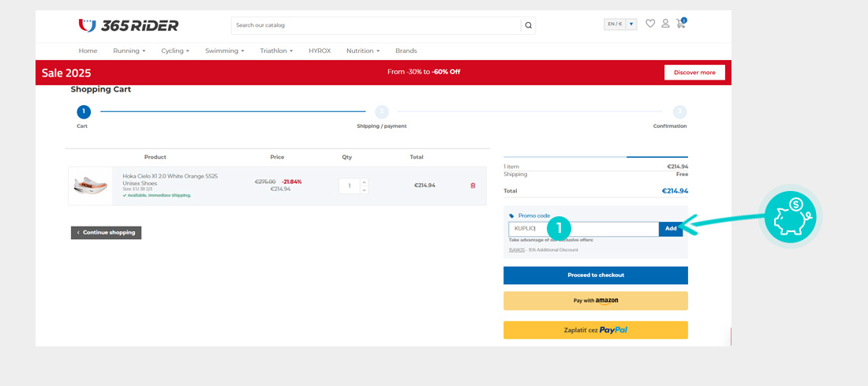Open the wishlist heart icon
This screenshot has height=386, width=868.
pos(650,24)
